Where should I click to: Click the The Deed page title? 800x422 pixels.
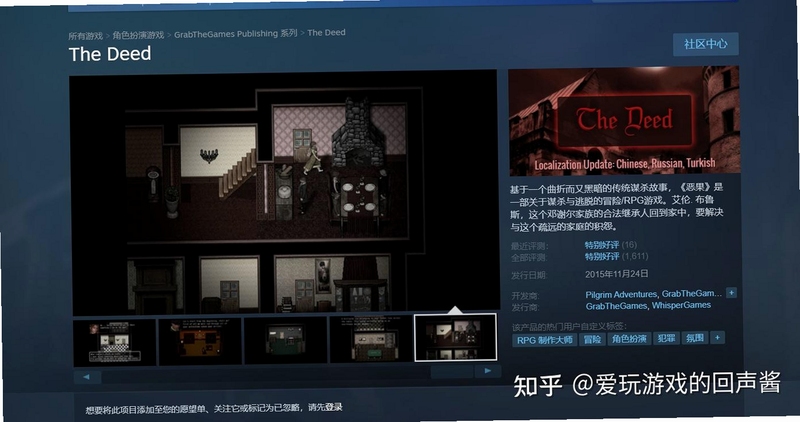(x=110, y=54)
